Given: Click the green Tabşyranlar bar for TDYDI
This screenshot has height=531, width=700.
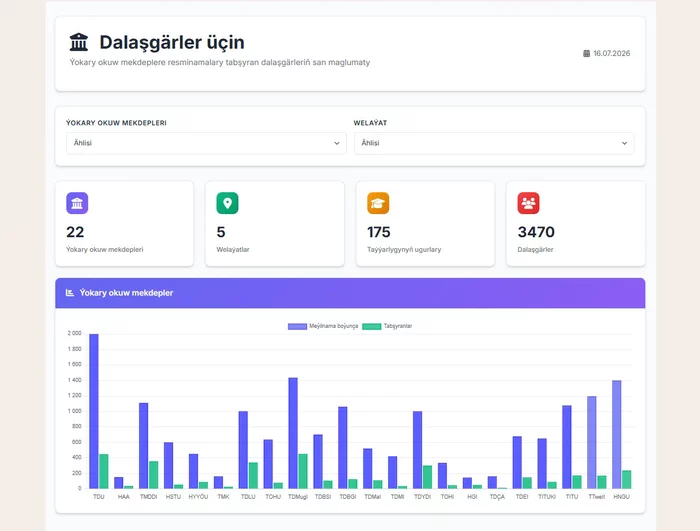Looking at the screenshot, I should click(x=427, y=477).
